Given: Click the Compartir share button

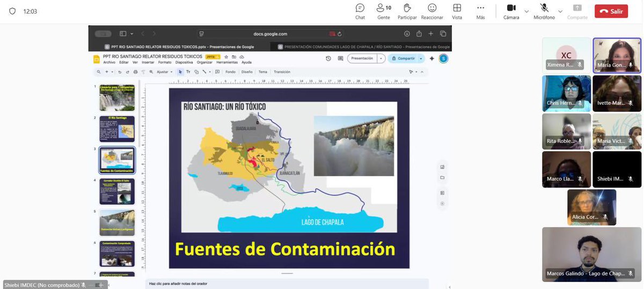Looking at the screenshot, I should (403, 59).
